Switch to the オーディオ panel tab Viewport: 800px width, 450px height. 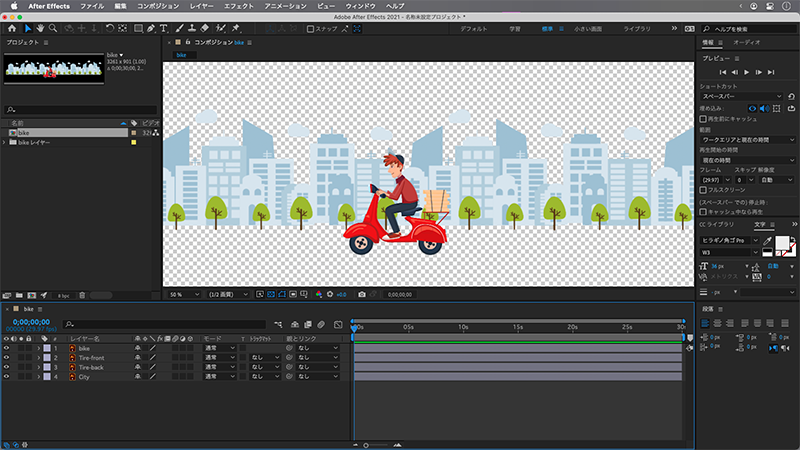pyautogui.click(x=746, y=43)
